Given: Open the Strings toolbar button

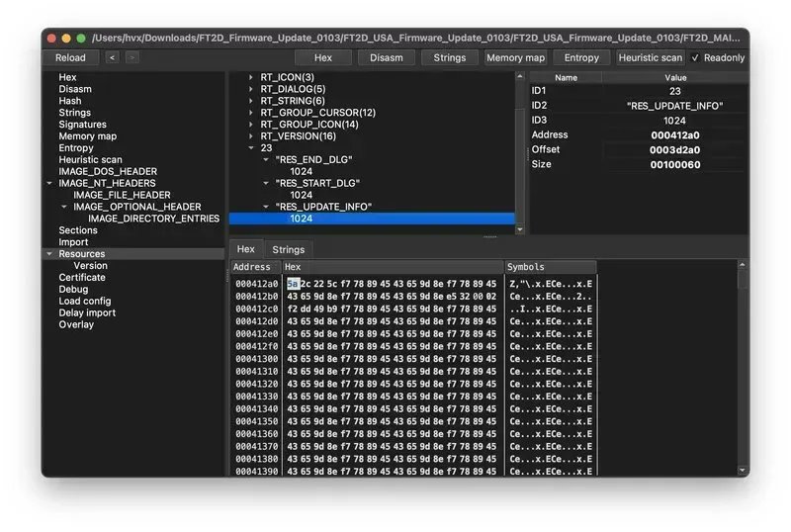Looking at the screenshot, I should 450,57.
